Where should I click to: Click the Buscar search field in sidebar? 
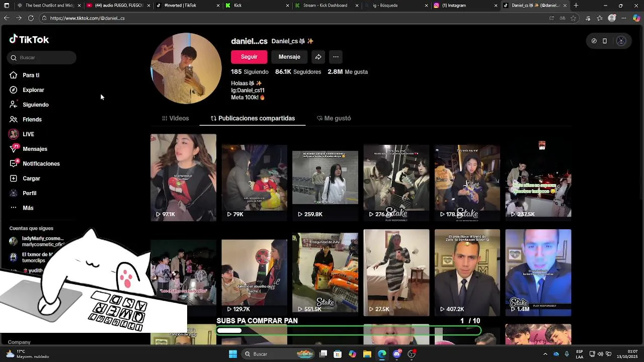tap(42, 58)
